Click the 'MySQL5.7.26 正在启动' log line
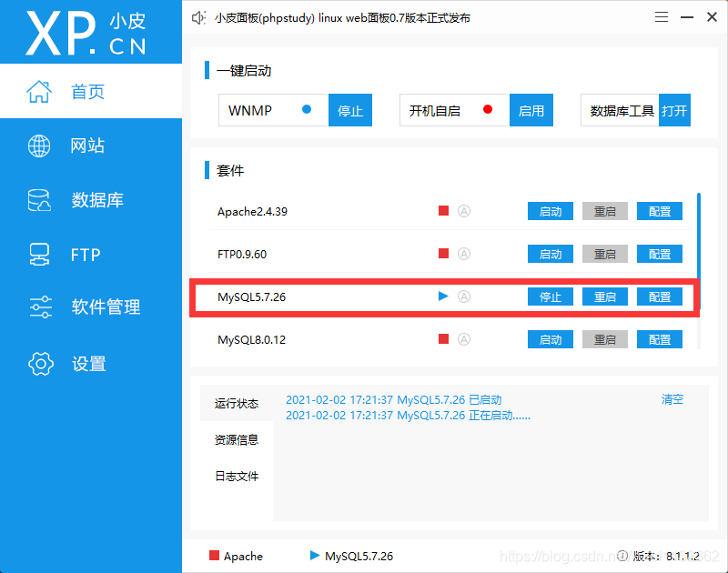Viewport: 728px width, 573px height. (408, 416)
